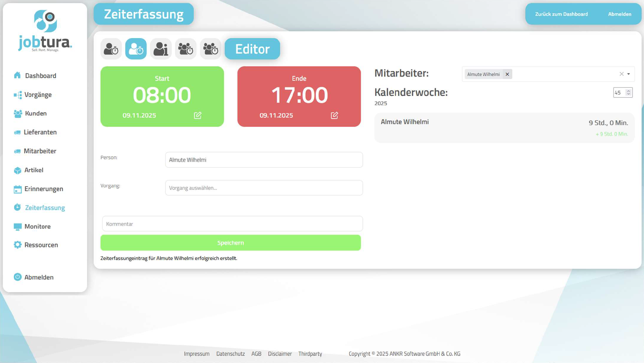
Task: Expand the Mitarbeiter dropdown arrow
Action: point(629,74)
